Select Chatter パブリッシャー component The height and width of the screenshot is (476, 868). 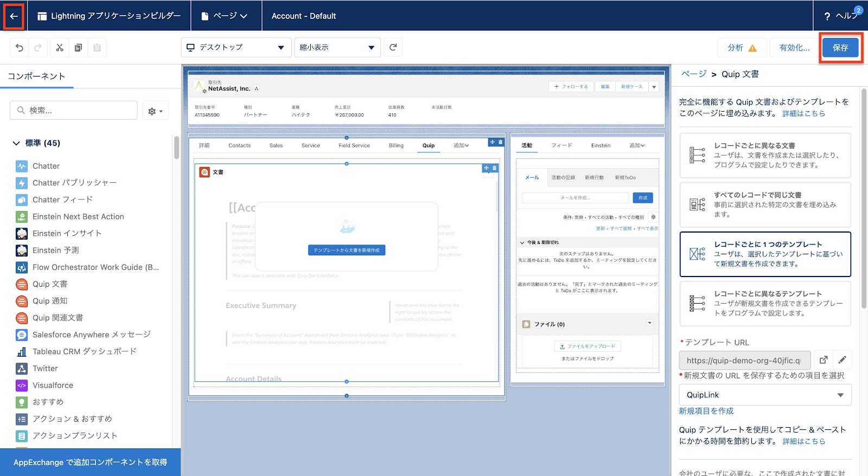pos(74,183)
